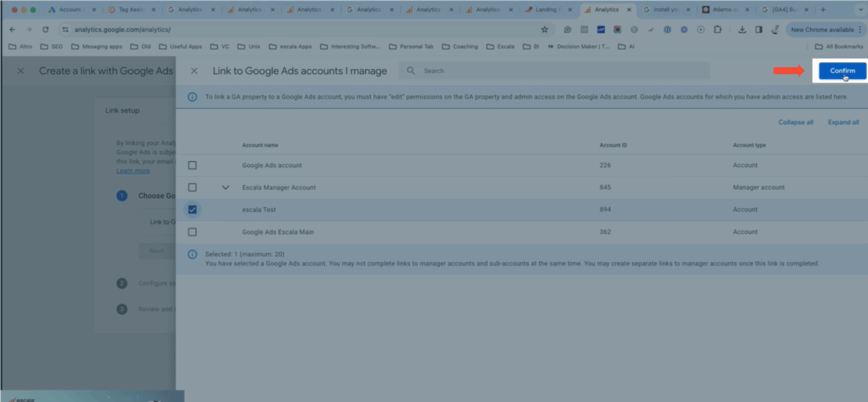Click the gear extension icon in toolbar
Screen dimensions: 868x402
684,29
